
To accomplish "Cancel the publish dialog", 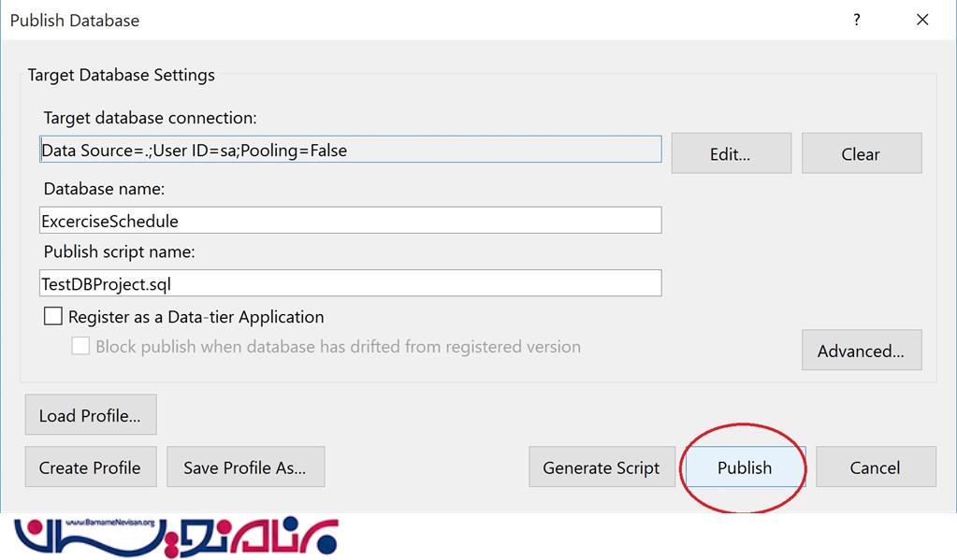I will pyautogui.click(x=876, y=467).
